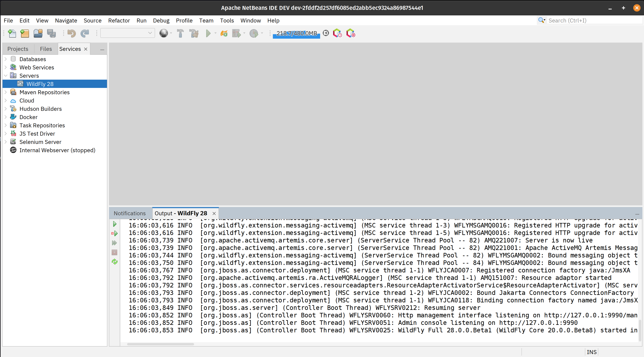Click the Debug Project toolbar icon
The image size is (644, 357).
click(x=236, y=33)
